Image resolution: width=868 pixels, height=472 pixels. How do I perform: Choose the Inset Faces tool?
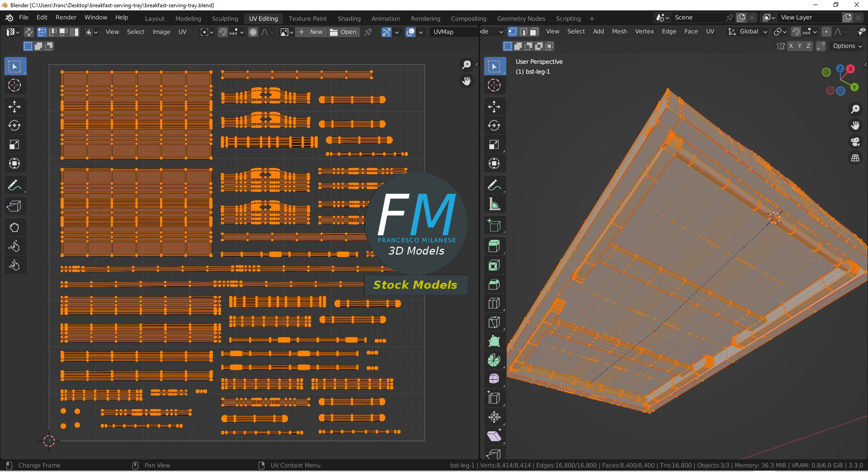tap(494, 266)
